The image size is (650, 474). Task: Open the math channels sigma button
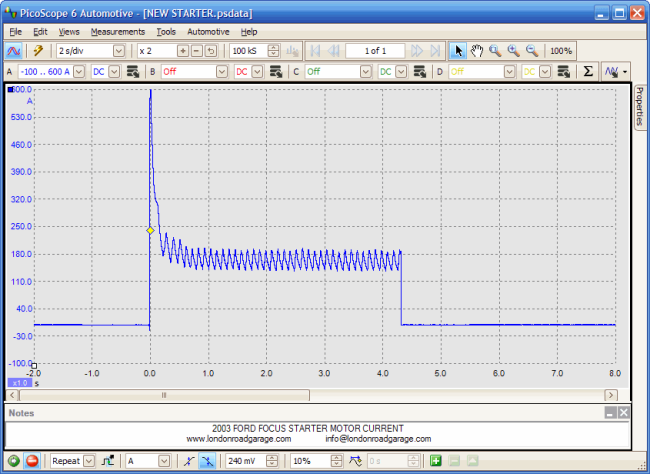click(x=588, y=72)
